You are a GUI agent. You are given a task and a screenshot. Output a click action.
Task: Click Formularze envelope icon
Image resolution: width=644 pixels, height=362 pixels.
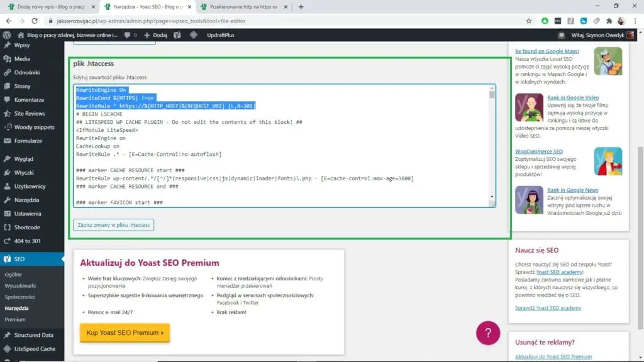7,141
